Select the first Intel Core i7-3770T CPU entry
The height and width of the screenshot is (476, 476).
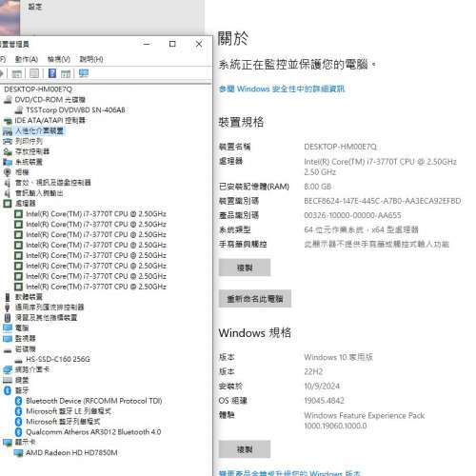coord(96,214)
